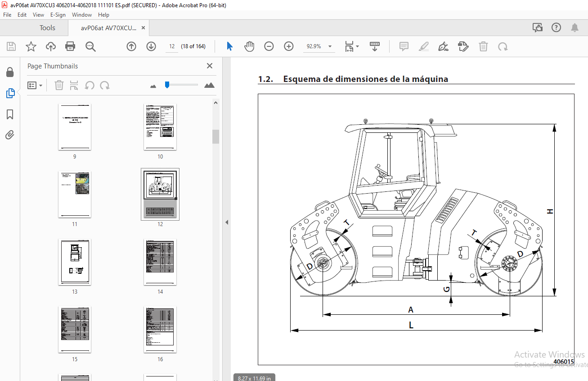Open the share messages icon at top right
Image resolution: width=588 pixels, height=381 pixels.
pyautogui.click(x=538, y=27)
